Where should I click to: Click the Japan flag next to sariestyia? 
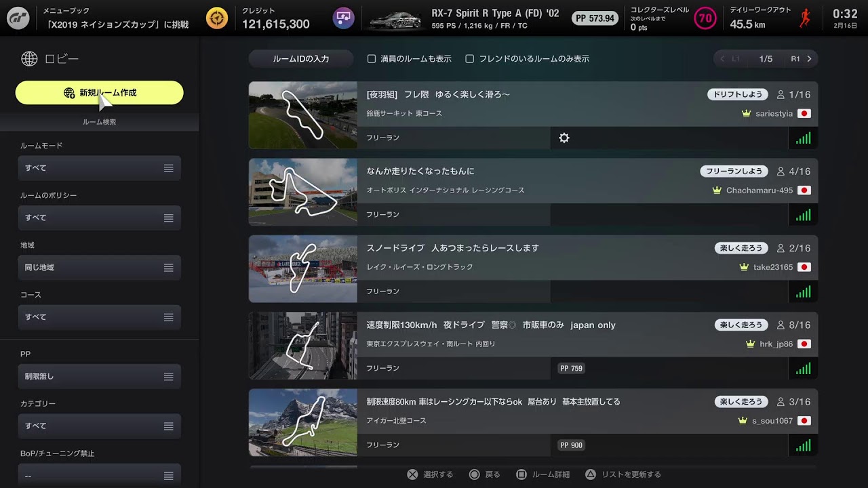click(x=804, y=114)
